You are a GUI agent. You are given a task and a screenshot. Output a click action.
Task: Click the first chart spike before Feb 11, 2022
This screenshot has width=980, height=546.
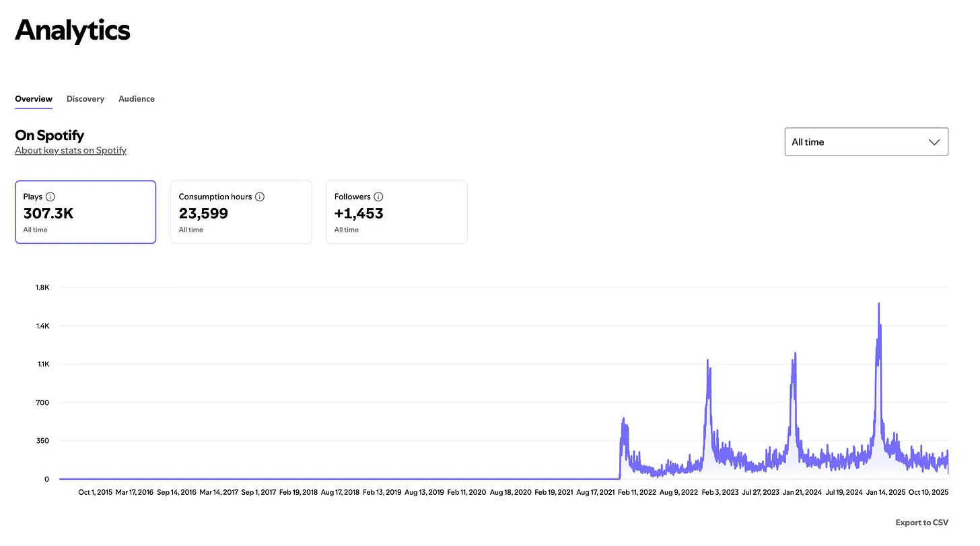(623, 420)
